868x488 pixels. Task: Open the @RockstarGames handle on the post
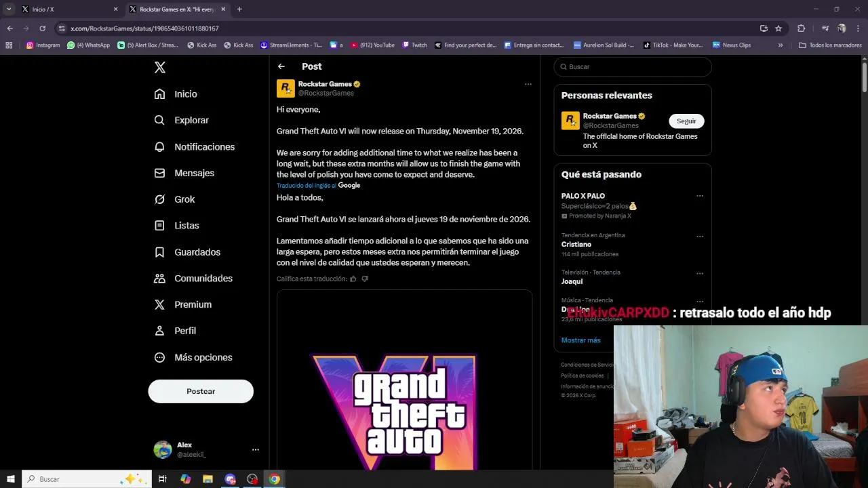point(326,94)
